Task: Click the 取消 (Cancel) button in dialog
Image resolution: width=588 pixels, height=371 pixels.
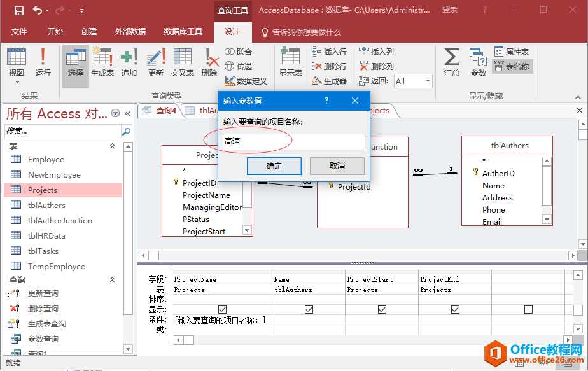Action: (x=337, y=166)
